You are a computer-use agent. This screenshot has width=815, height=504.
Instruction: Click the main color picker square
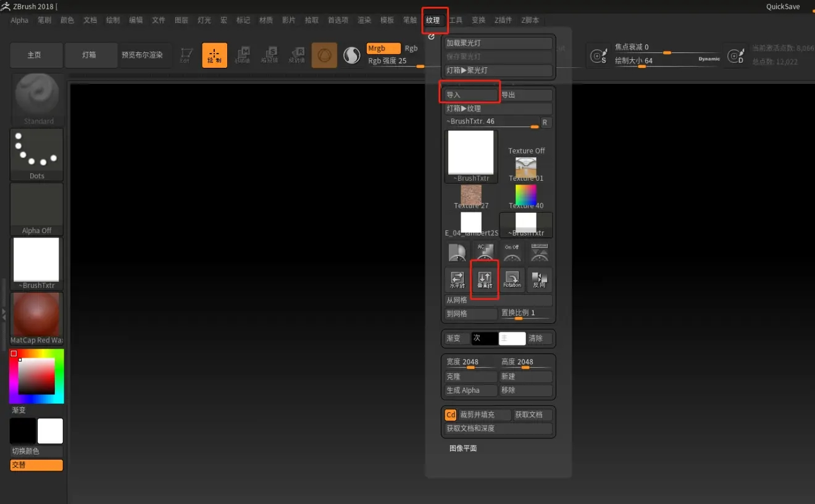36,376
